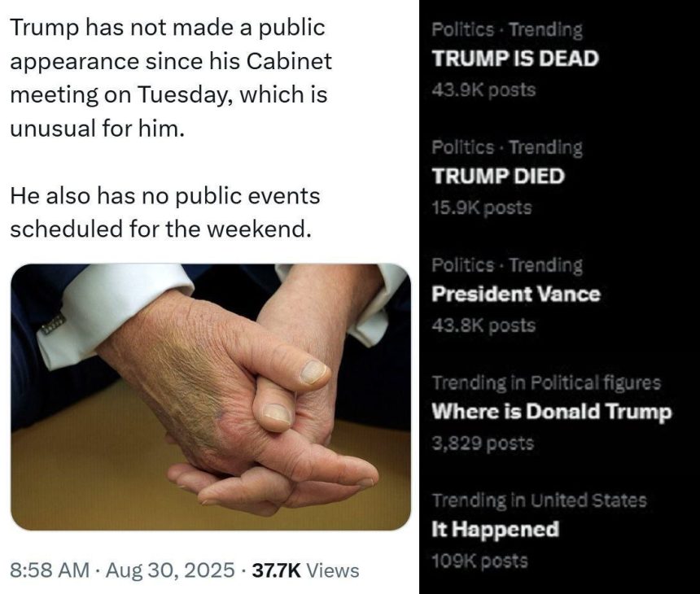Click the 8:58 AM tweet timestamp
700x594 pixels.
(x=49, y=570)
